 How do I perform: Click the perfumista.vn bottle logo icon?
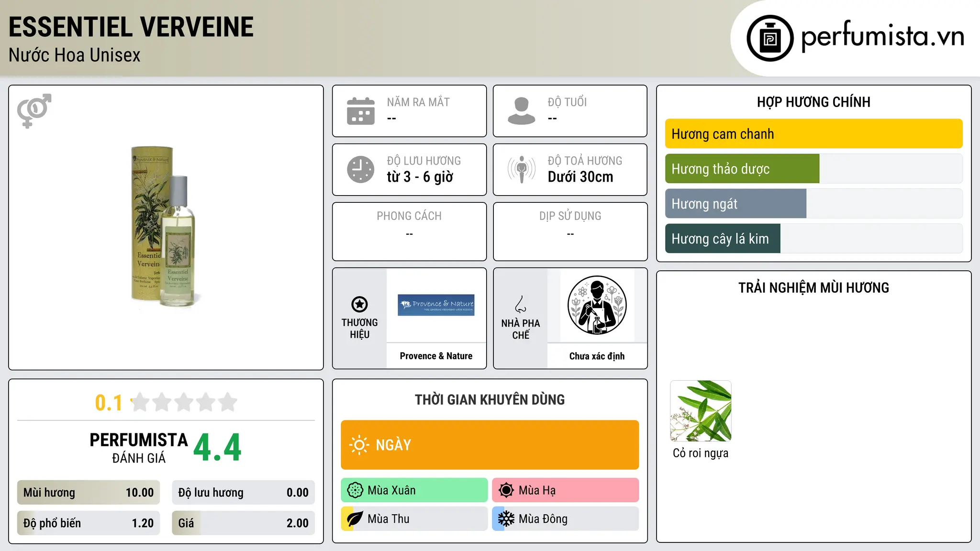pyautogui.click(x=770, y=38)
